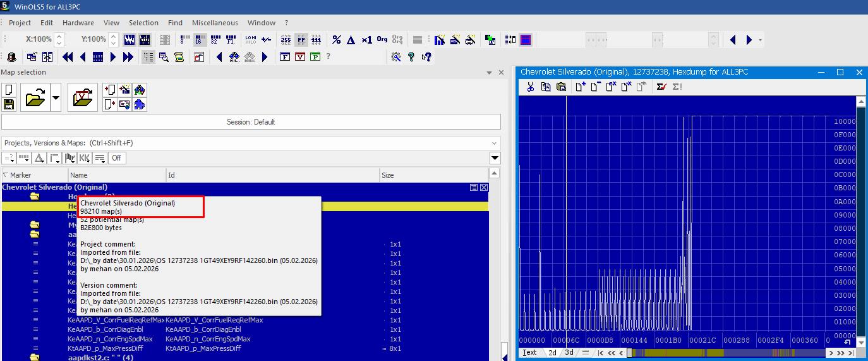Click the context help pointer icon
Viewport: 868px width, 361px height.
(426, 57)
